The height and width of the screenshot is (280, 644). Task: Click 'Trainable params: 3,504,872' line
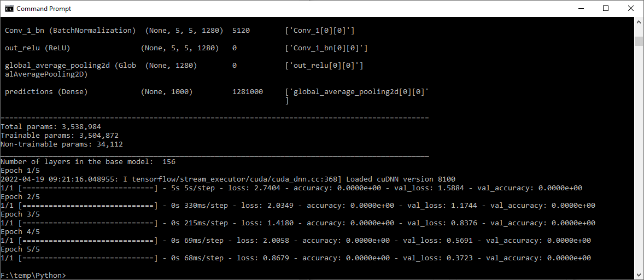pos(60,136)
